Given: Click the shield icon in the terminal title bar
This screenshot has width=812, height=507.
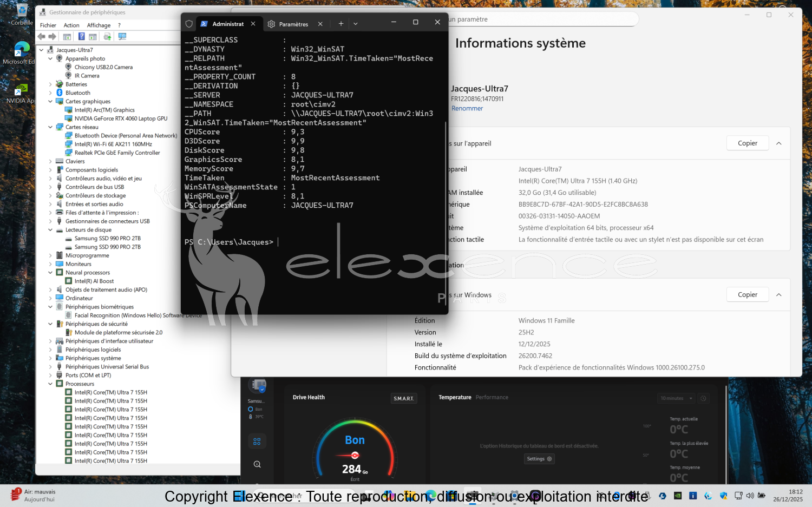Looking at the screenshot, I should click(x=189, y=24).
